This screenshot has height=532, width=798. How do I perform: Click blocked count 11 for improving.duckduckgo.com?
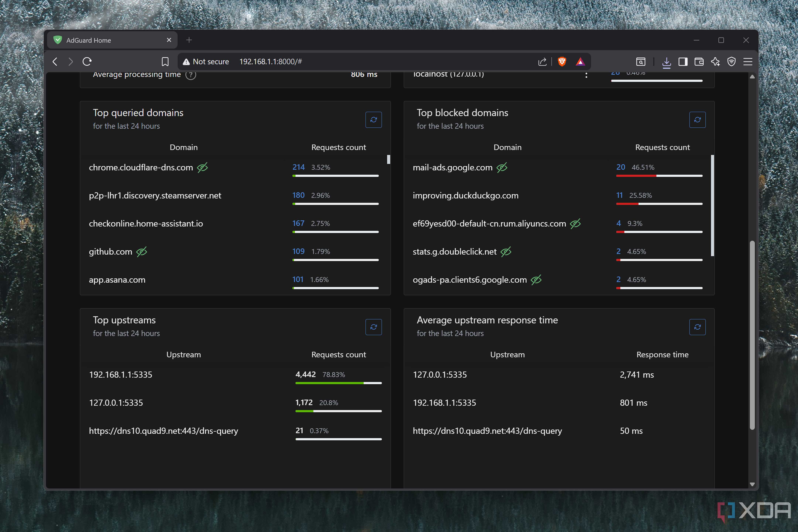pos(620,195)
